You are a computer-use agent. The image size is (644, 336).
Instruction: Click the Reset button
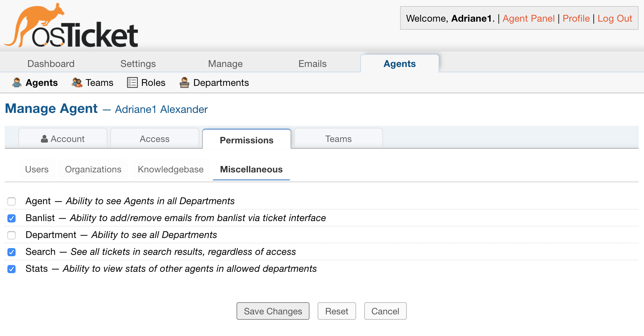pyautogui.click(x=337, y=311)
